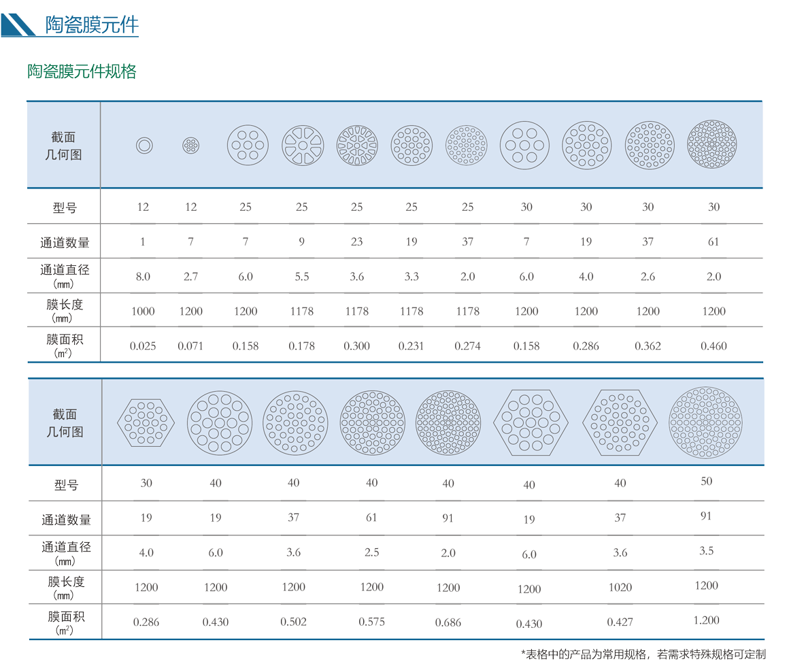
Task: Click the footnote about 常用规格 customization
Action: [x=643, y=654]
